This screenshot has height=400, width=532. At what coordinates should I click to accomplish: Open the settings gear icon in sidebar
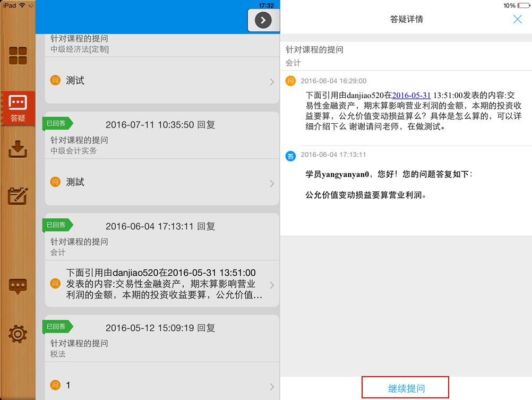(18, 335)
